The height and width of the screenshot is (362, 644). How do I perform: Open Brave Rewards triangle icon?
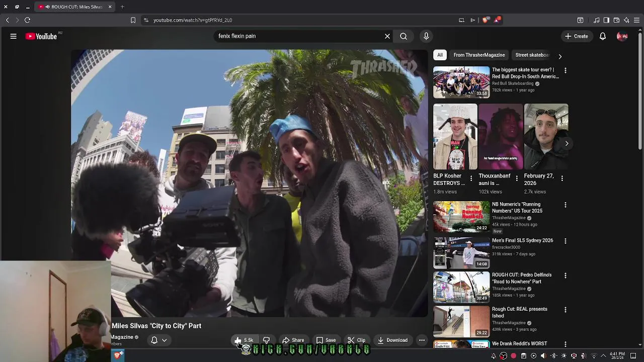click(497, 20)
